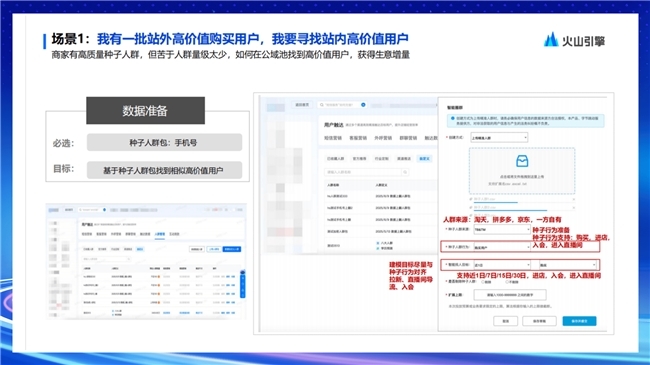Click the file upload box icon
This screenshot has width=650, height=365.
tap(522, 161)
